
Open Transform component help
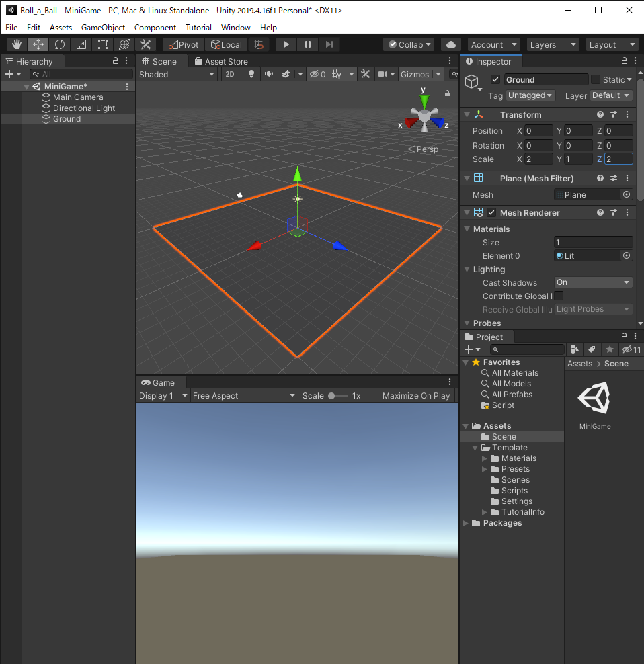[600, 114]
